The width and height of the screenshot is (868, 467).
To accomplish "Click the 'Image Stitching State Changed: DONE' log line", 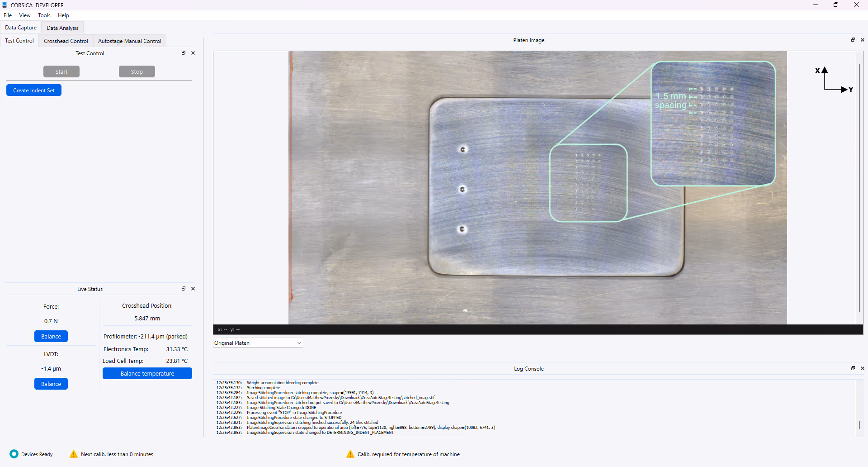I will (266, 408).
